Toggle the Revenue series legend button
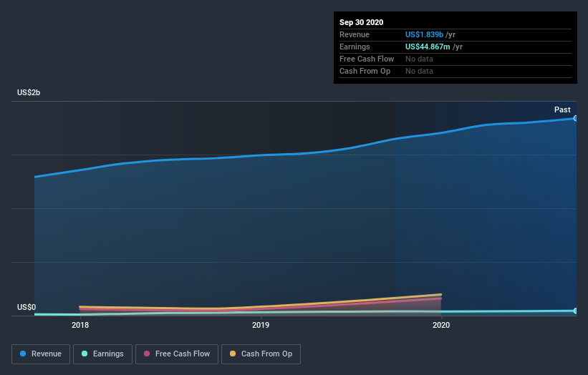 [x=41, y=354]
